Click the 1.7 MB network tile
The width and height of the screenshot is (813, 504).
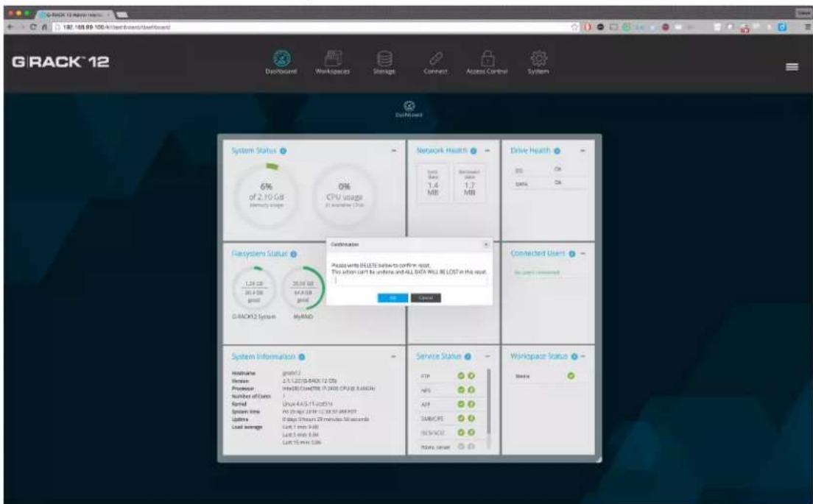pos(469,184)
